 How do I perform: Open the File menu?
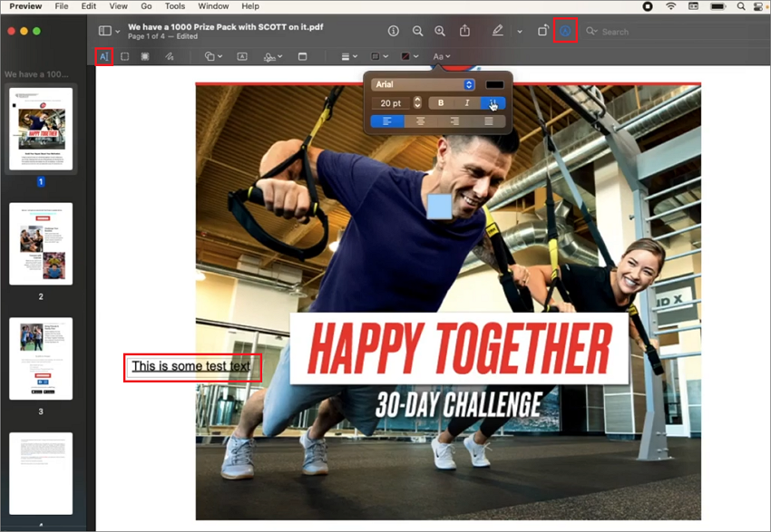click(x=62, y=6)
